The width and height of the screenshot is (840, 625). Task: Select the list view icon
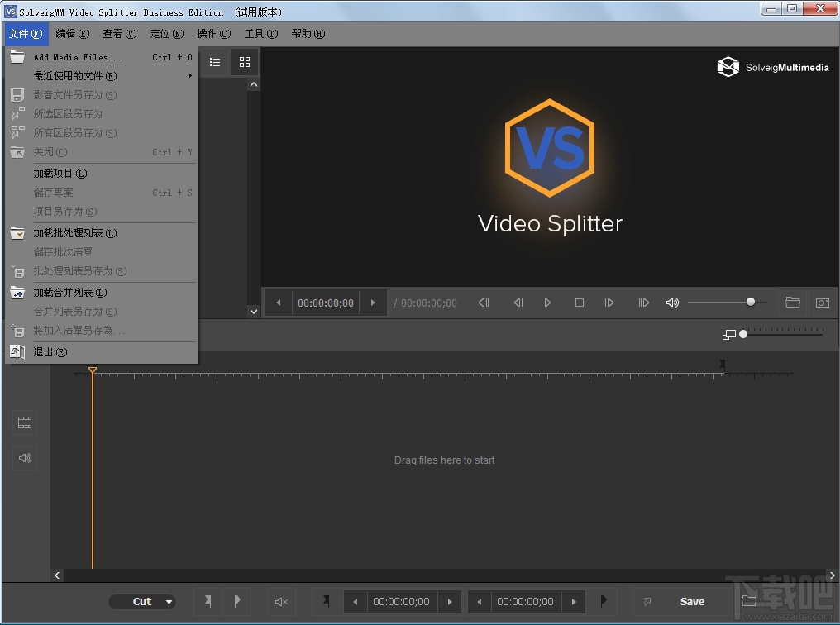pyautogui.click(x=215, y=61)
